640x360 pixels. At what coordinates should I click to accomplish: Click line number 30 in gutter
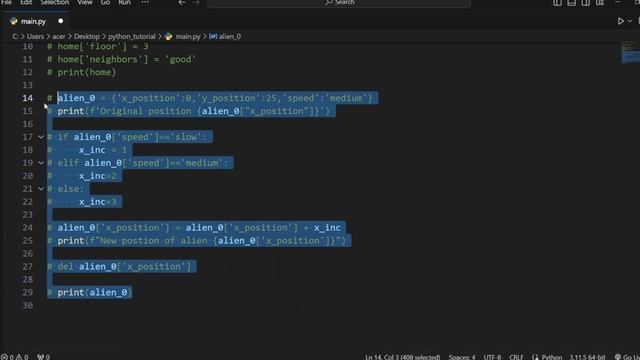[27, 305]
